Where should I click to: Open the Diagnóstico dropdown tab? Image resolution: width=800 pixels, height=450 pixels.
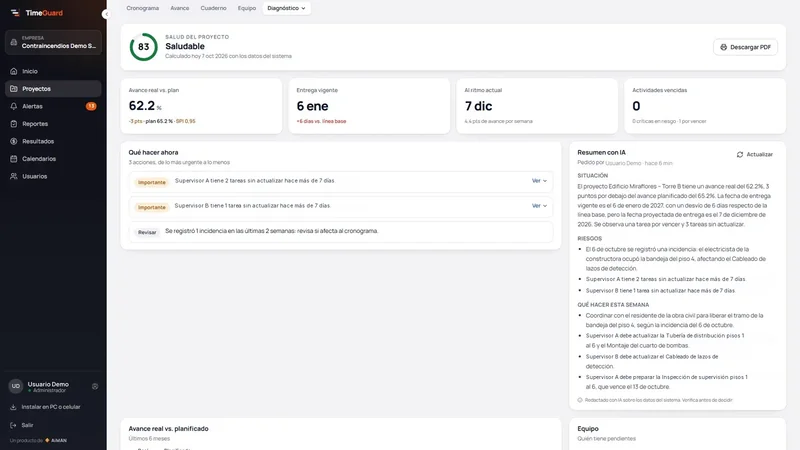coord(286,8)
